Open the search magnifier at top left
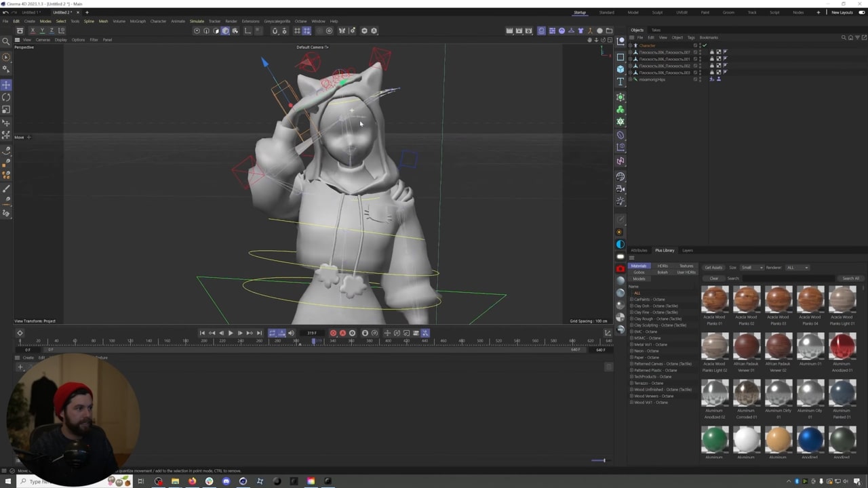The width and height of the screenshot is (868, 488). coord(6,41)
